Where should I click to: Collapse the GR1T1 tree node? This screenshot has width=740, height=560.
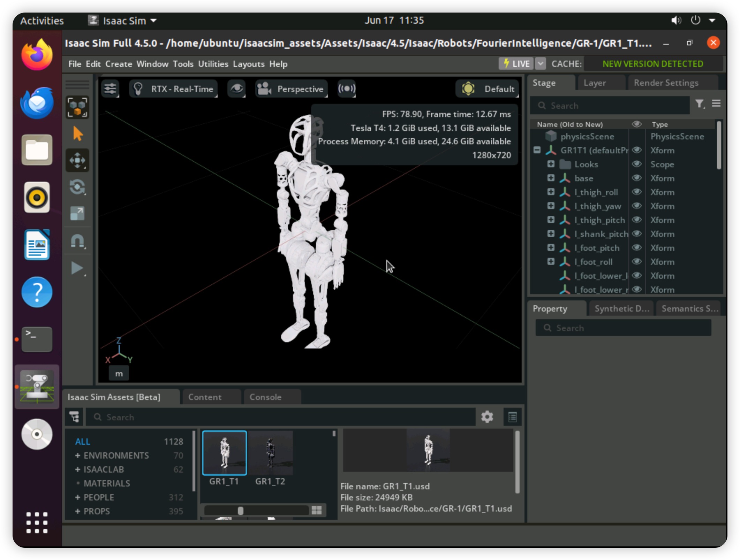tap(537, 150)
